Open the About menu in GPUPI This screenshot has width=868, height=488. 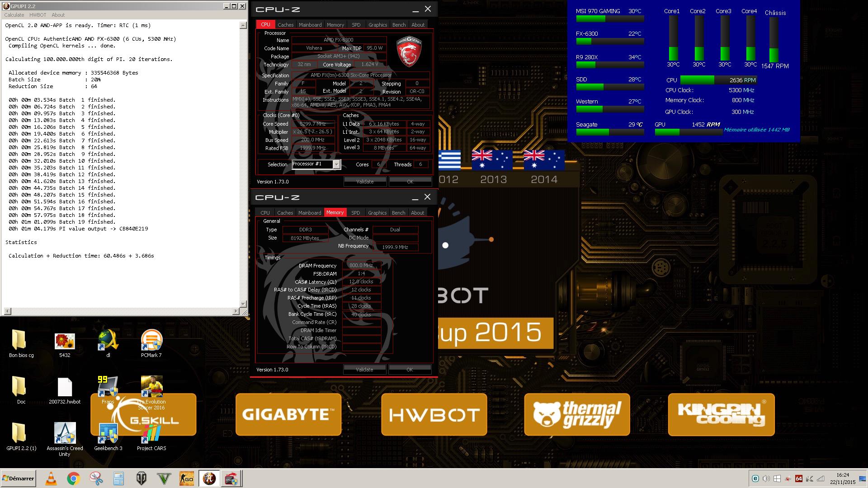pos(58,15)
